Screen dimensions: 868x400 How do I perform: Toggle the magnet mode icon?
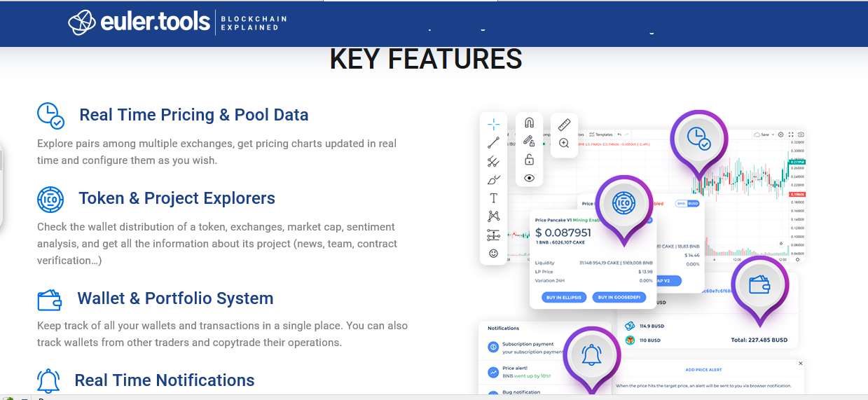tap(529, 123)
